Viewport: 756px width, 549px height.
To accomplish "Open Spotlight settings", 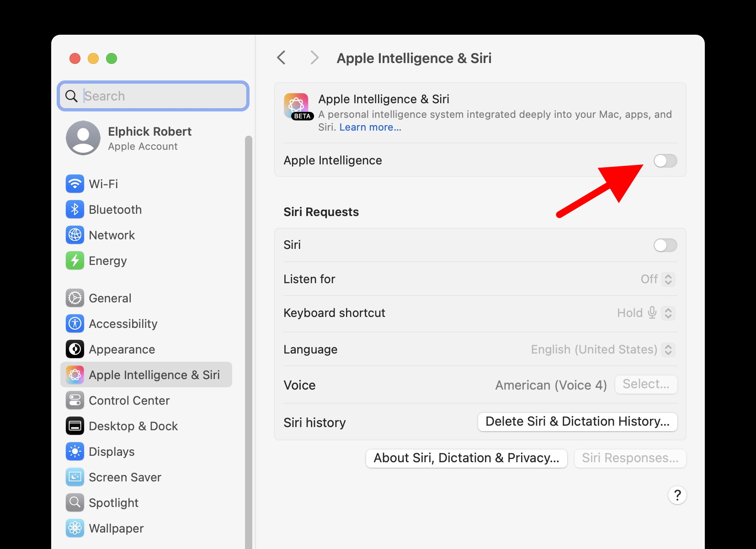I will click(x=146, y=503).
